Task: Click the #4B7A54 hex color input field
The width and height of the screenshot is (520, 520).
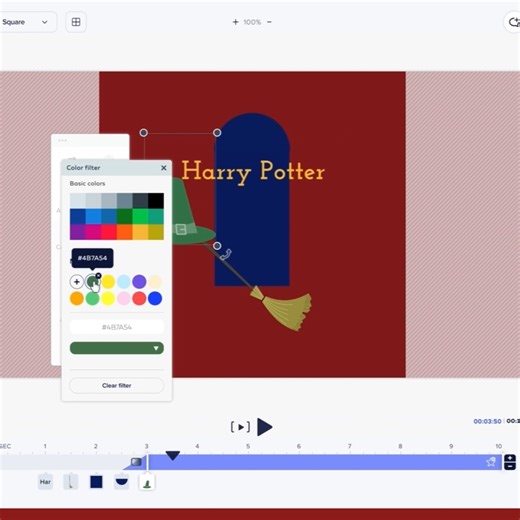Action: [x=117, y=327]
